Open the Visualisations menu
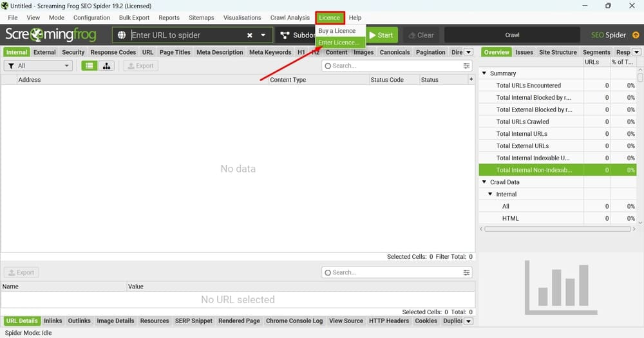 (x=242, y=17)
